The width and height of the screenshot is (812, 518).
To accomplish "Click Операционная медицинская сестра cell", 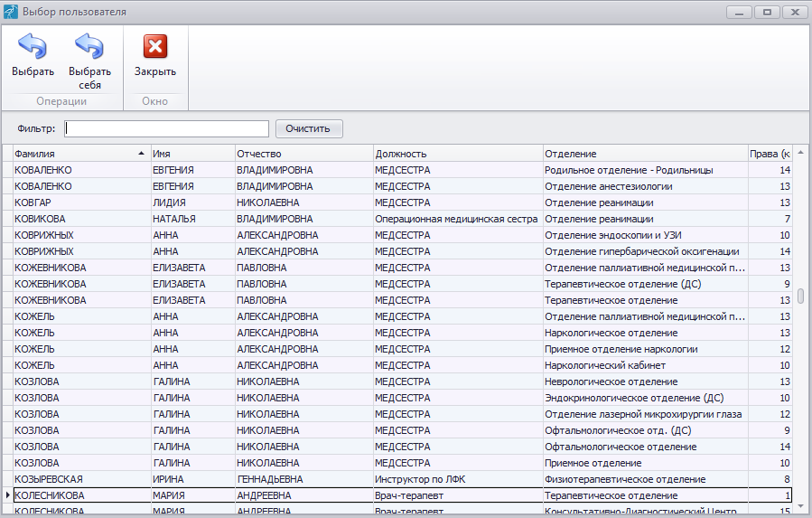I will tap(456, 219).
